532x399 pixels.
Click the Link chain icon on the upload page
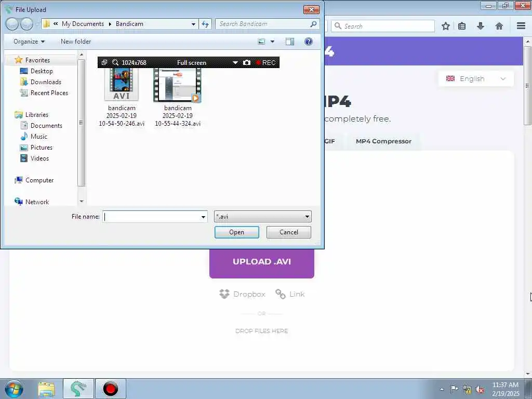tap(280, 294)
